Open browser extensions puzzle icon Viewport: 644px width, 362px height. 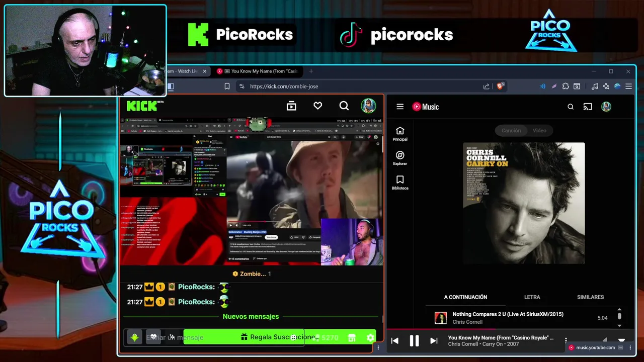(x=566, y=86)
